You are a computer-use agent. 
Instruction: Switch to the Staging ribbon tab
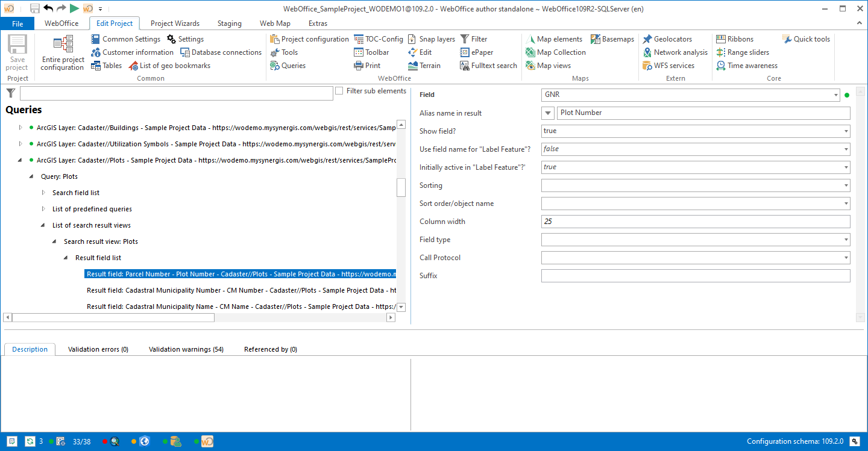coord(229,23)
